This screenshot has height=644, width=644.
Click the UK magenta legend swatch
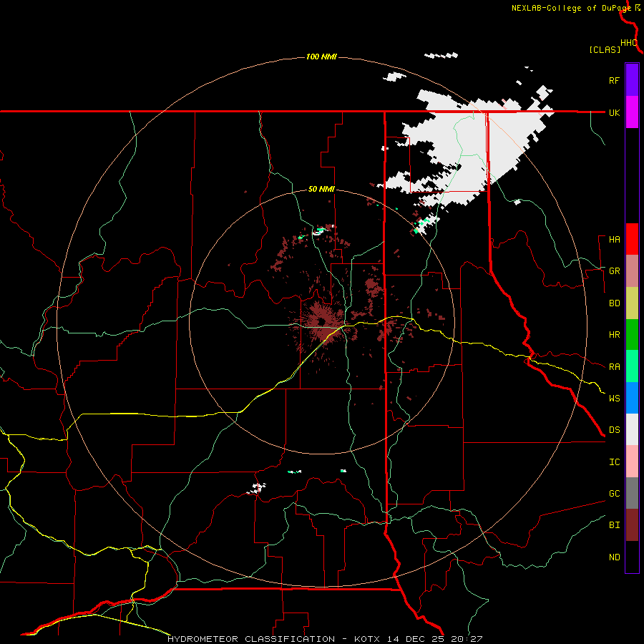tap(632, 112)
